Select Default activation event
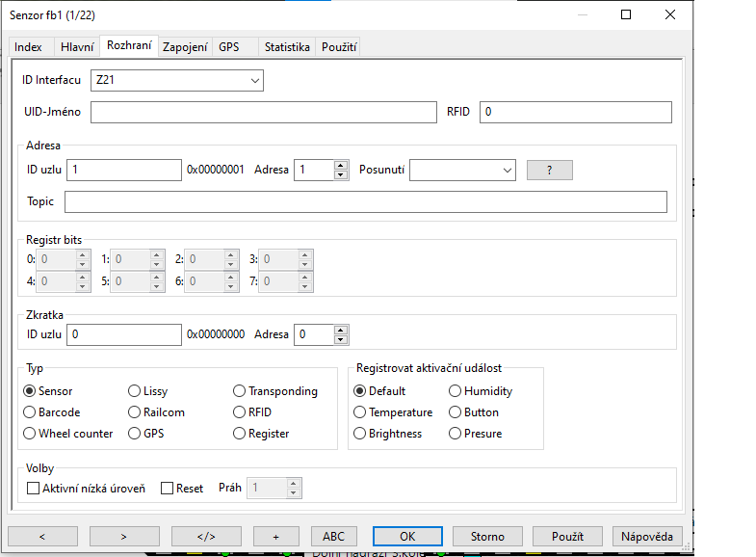Screen dimensions: 756x557 pyautogui.click(x=359, y=391)
